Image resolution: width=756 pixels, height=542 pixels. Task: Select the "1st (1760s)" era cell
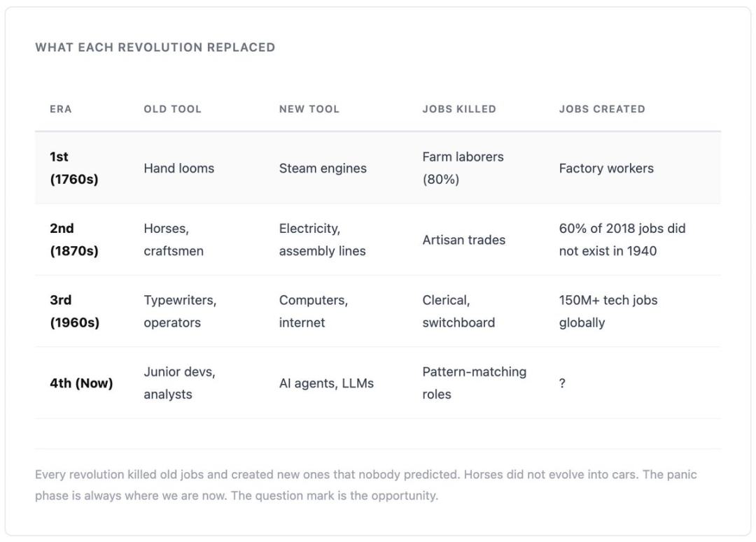click(x=73, y=168)
